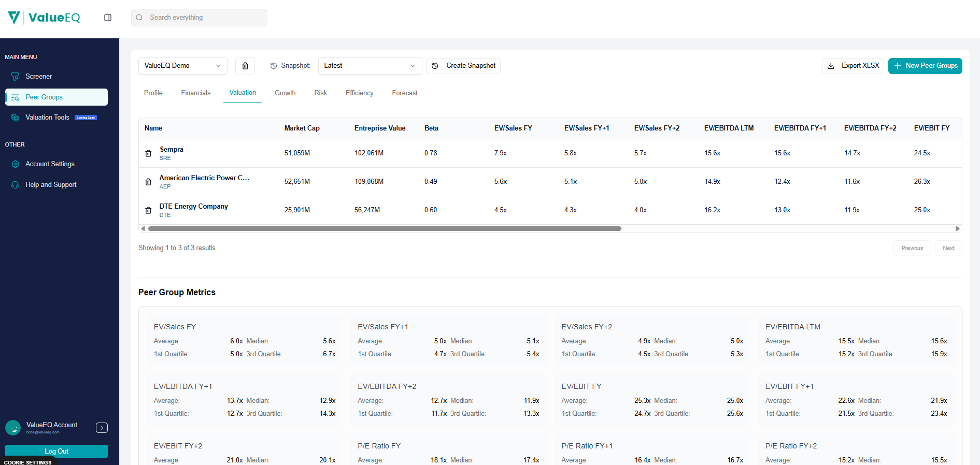Open Valuation Tools menu item
Image resolution: width=980 pixels, height=465 pixels.
click(x=56, y=118)
